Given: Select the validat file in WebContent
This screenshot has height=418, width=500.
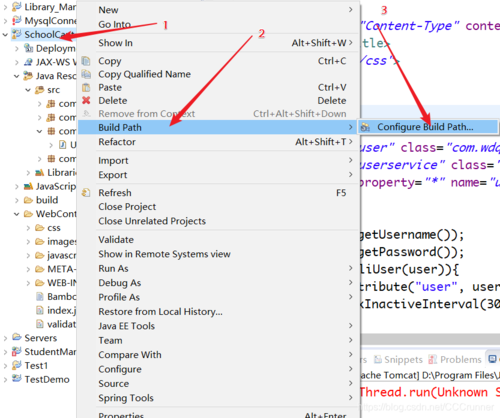Looking at the screenshot, I should tap(56, 324).
